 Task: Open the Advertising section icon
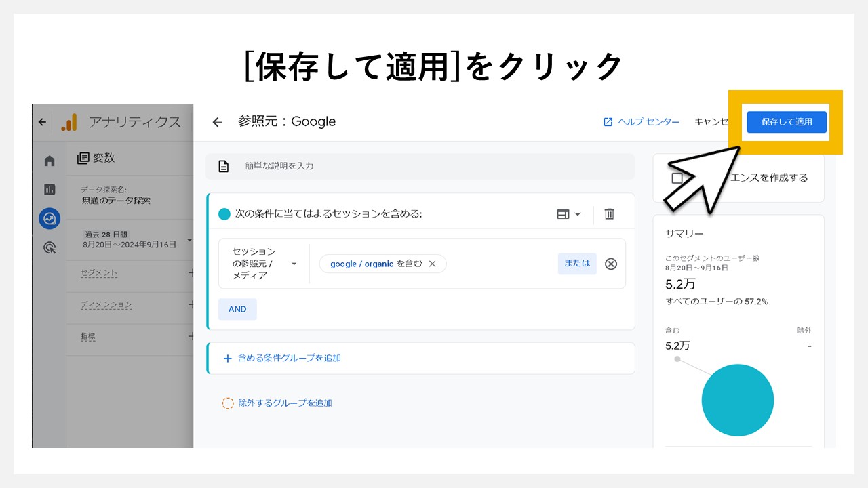49,246
